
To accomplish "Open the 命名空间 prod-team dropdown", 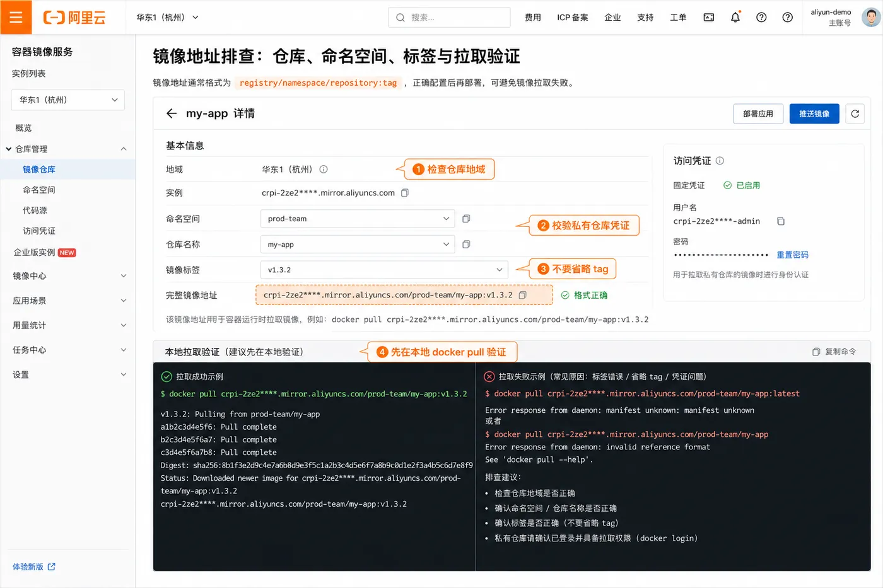I will click(x=358, y=219).
